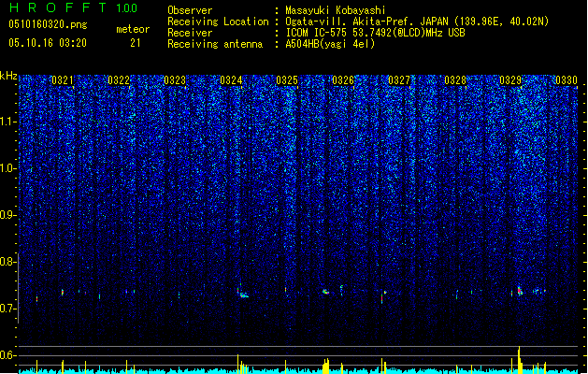Click the HROFFT 1.0.0 title text
Screen dimensions: 588x374
[74, 7]
